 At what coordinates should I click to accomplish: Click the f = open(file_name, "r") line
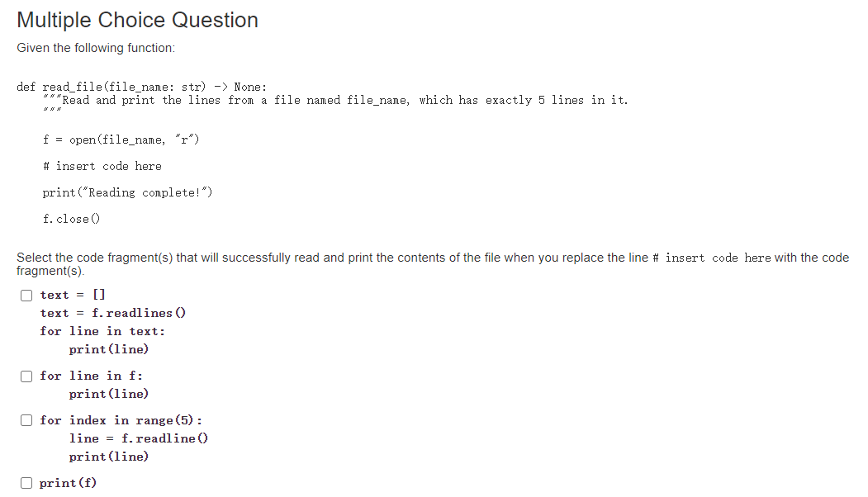click(121, 139)
